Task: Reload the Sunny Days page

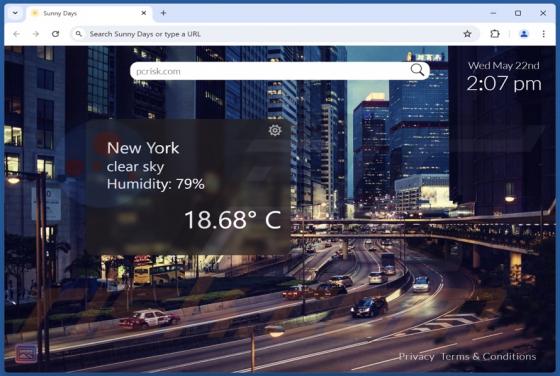Action: pyautogui.click(x=55, y=34)
